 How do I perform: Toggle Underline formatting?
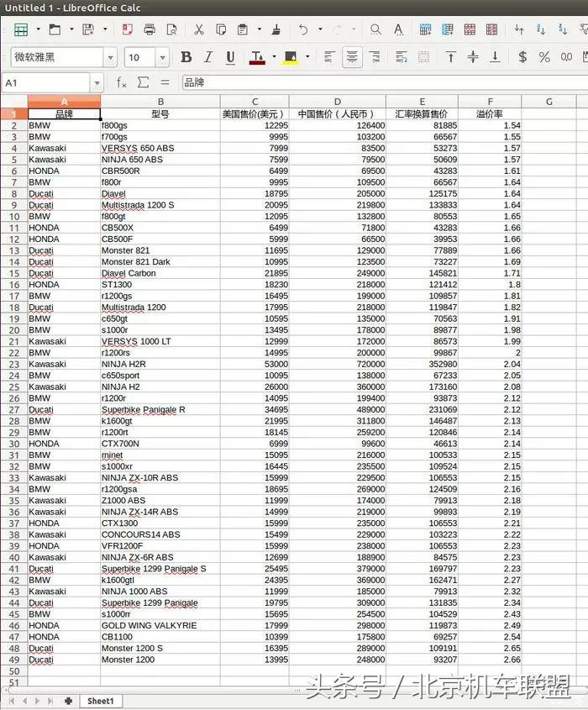(230, 57)
